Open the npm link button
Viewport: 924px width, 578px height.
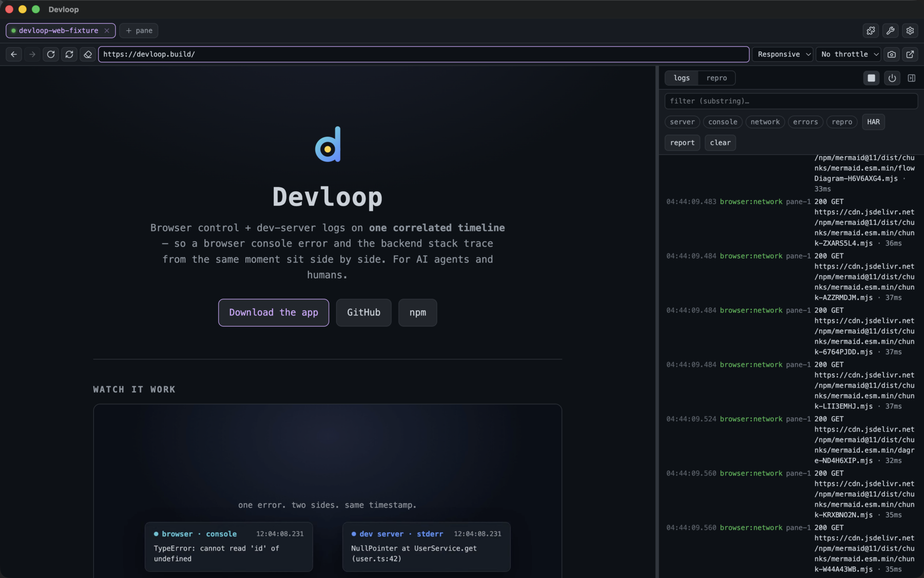(x=417, y=312)
